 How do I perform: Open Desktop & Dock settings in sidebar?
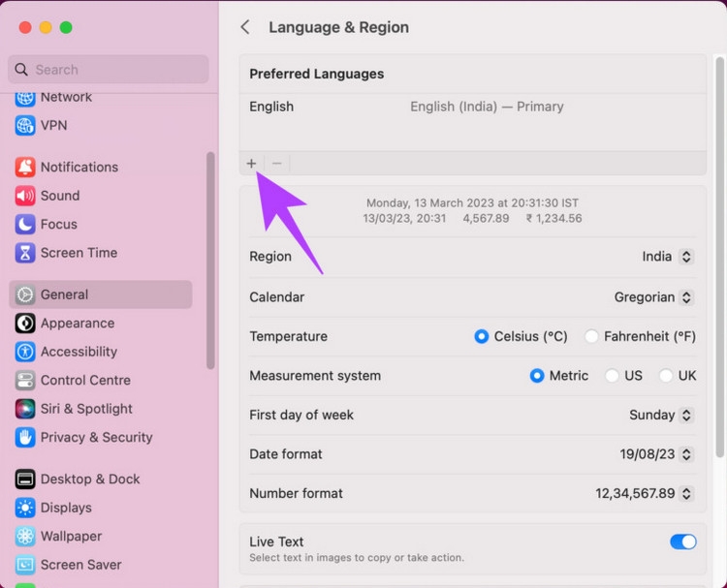[x=89, y=480]
